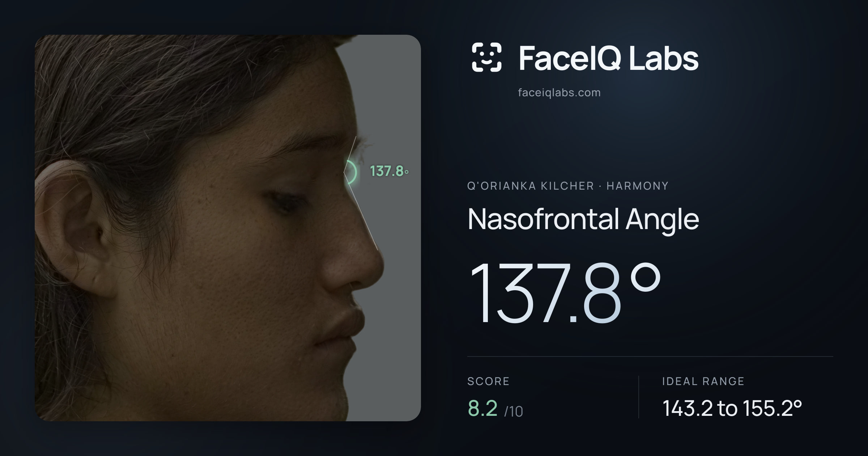Click the FaceIQ Labs title text
The height and width of the screenshot is (456, 868).
click(x=608, y=58)
